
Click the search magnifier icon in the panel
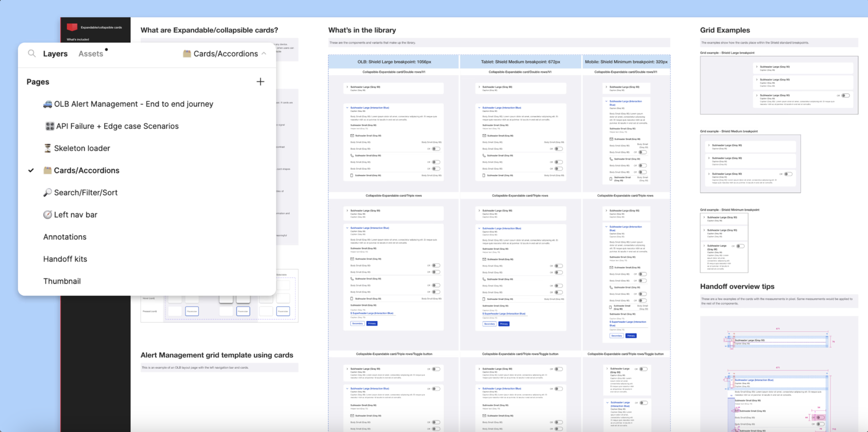click(32, 54)
